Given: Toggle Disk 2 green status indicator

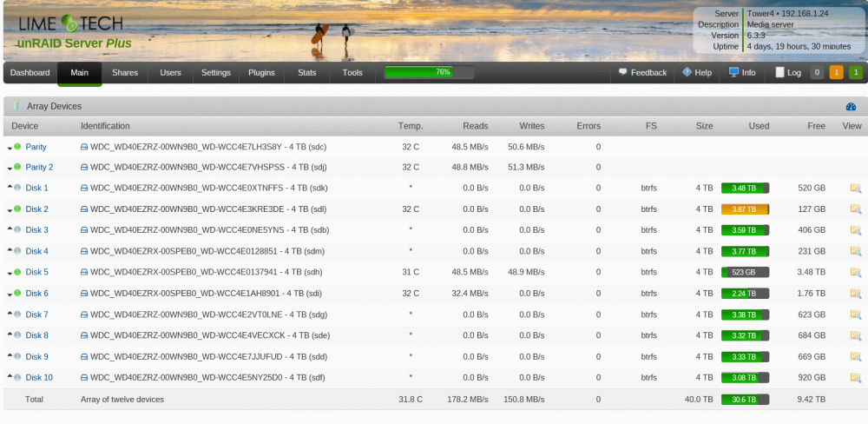Looking at the screenshot, I should pyautogui.click(x=17, y=209).
